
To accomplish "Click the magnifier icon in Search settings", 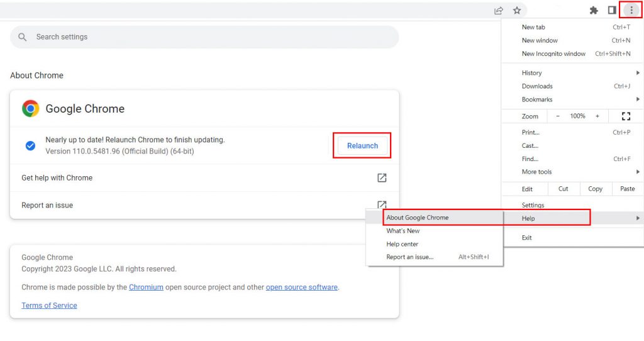I will coord(23,37).
